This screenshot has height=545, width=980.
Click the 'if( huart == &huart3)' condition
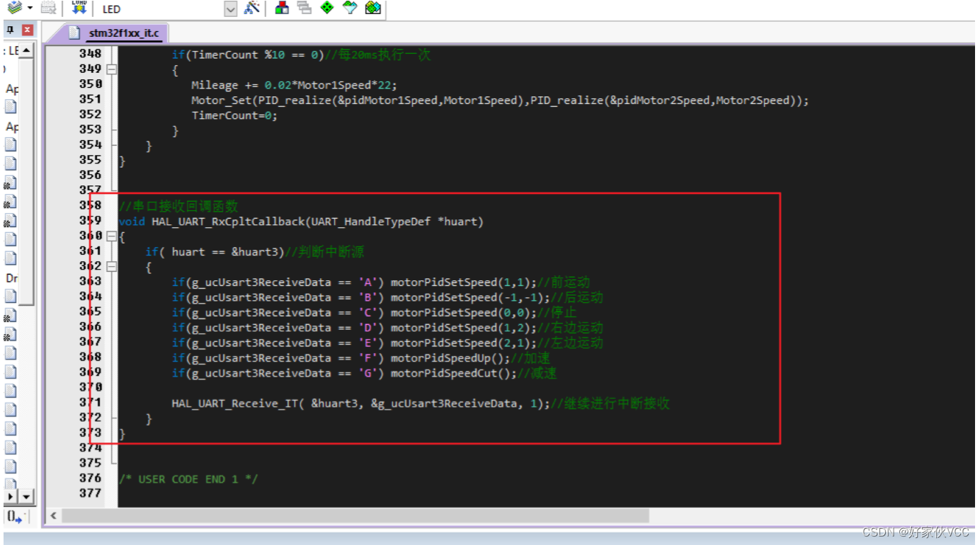tap(215, 252)
